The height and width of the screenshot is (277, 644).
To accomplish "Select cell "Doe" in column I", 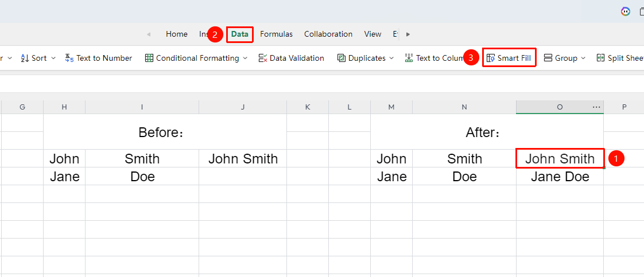I will pyautogui.click(x=142, y=177).
